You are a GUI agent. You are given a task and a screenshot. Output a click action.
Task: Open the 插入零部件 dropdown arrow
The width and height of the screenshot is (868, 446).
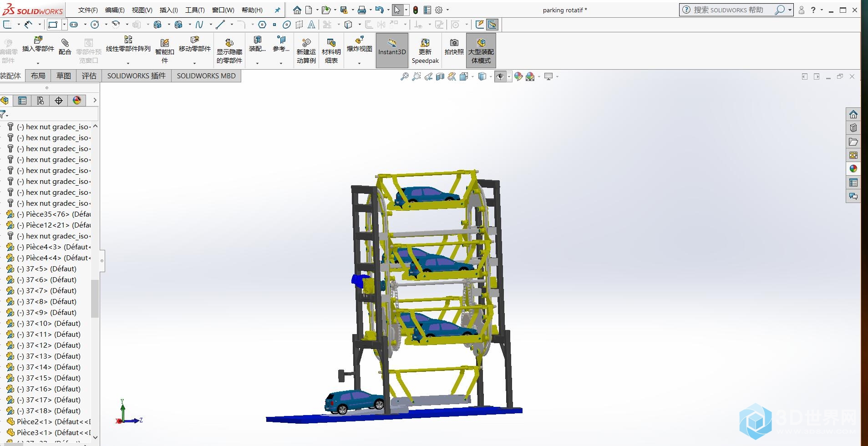coord(38,63)
